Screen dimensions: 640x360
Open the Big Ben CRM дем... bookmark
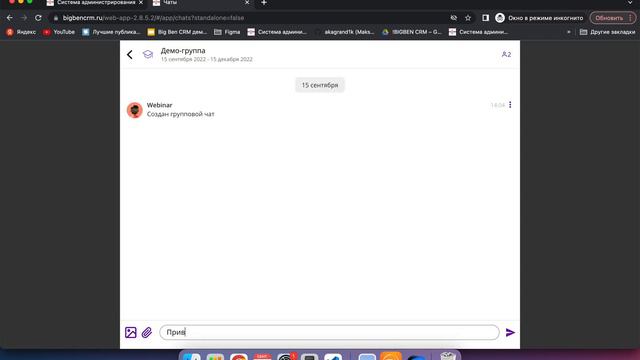(178, 32)
